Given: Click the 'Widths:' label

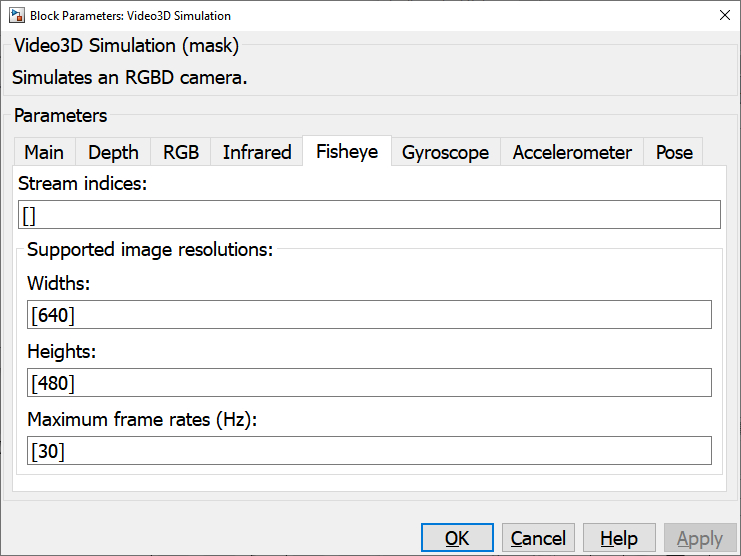Looking at the screenshot, I should point(59,283).
